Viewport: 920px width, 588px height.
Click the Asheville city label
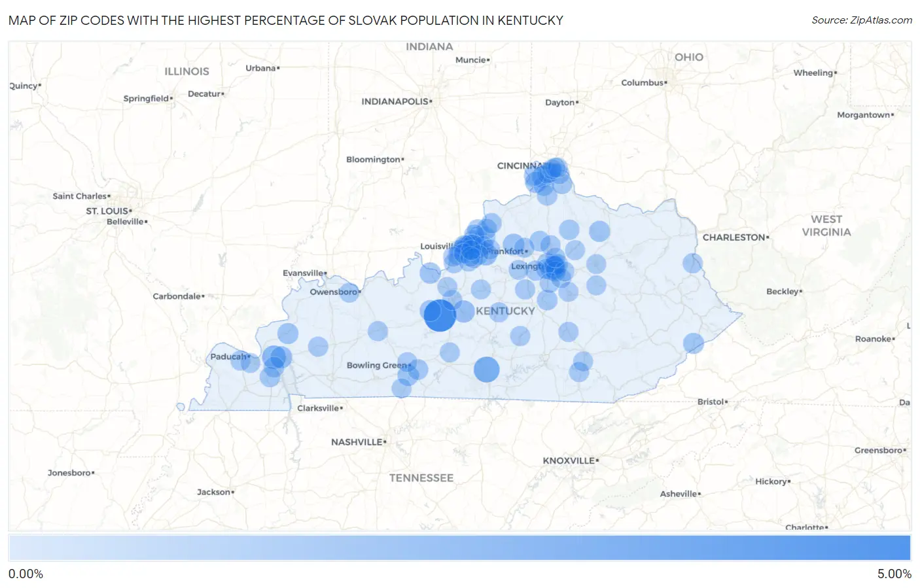(x=679, y=494)
